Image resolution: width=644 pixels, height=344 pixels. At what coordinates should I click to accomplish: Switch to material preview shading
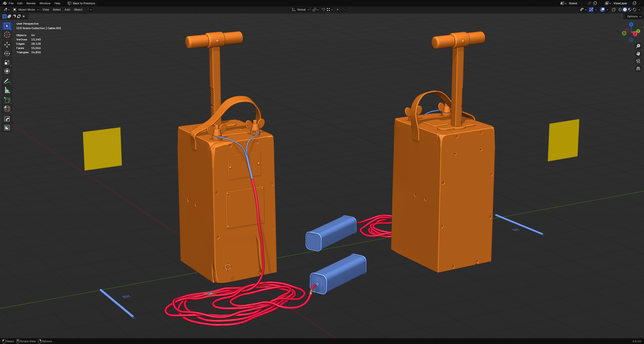tap(630, 10)
